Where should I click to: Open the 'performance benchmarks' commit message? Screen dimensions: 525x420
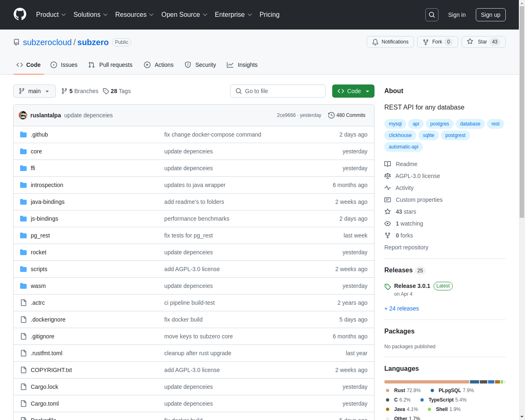tap(197, 219)
